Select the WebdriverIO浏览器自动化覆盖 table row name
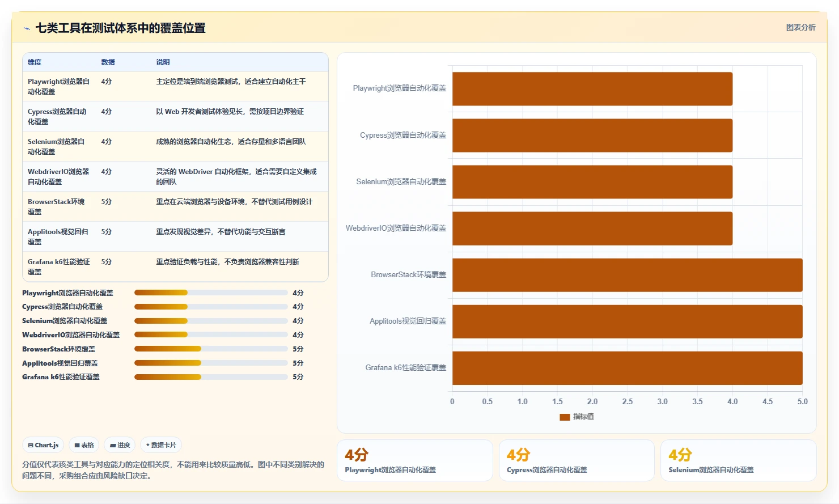Screen dimensions: 839x504 (58, 176)
